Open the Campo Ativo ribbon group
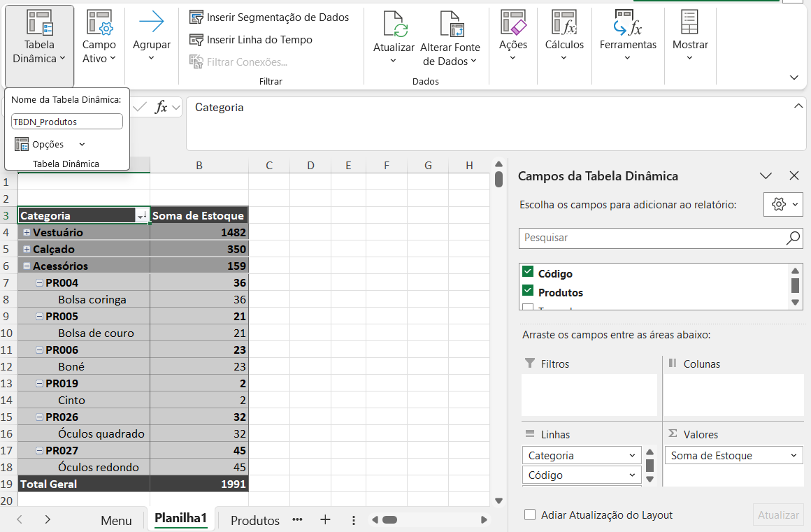Screen dimensions: 811x532 pyautogui.click(x=99, y=38)
